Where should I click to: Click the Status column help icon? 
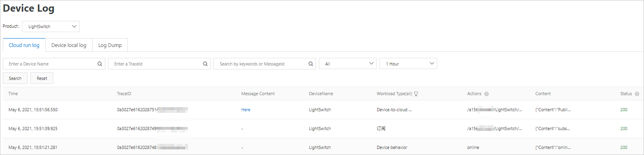point(637,94)
